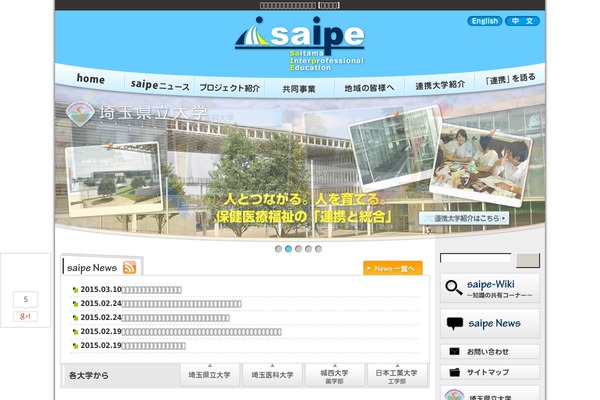Select the third slideshow dot

[298, 249]
